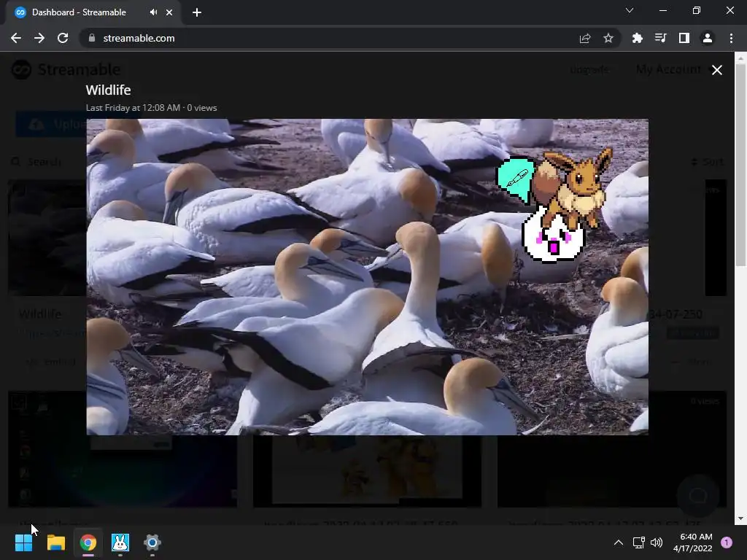Image resolution: width=747 pixels, height=560 pixels.
Task: Click the Wildlife video player
Action: tap(368, 276)
